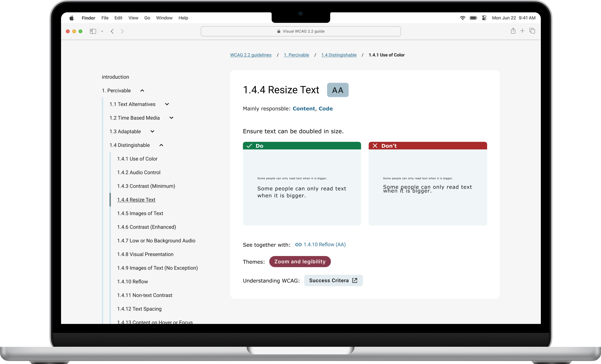Expand 1.1 Text Alternatives chevron

click(167, 104)
